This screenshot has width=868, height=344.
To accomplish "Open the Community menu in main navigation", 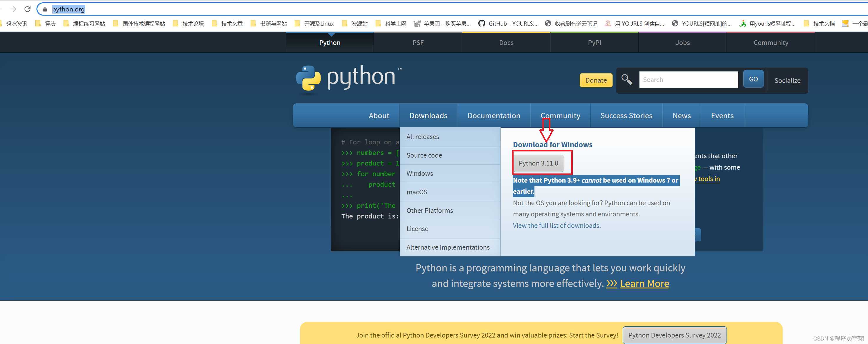I will tap(560, 116).
